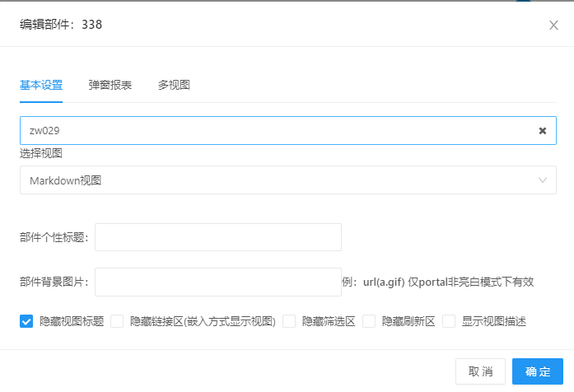Click the 选择视图 label text
This screenshot has width=574, height=392.
(x=41, y=153)
